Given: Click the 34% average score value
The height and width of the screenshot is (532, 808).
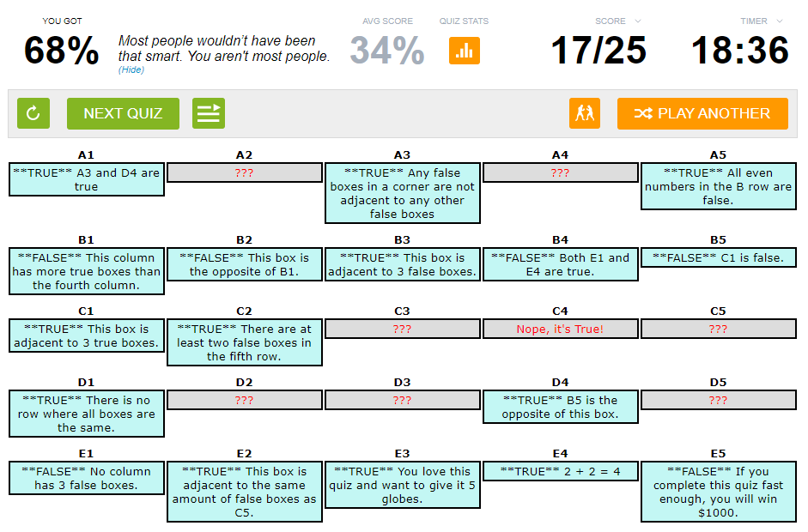Looking at the screenshot, I should [387, 51].
